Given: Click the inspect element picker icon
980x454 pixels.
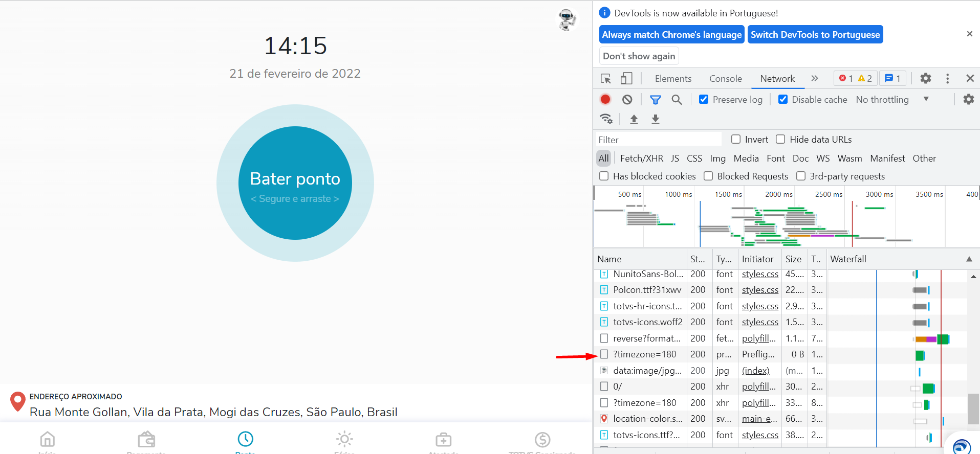Looking at the screenshot, I should click(606, 79).
